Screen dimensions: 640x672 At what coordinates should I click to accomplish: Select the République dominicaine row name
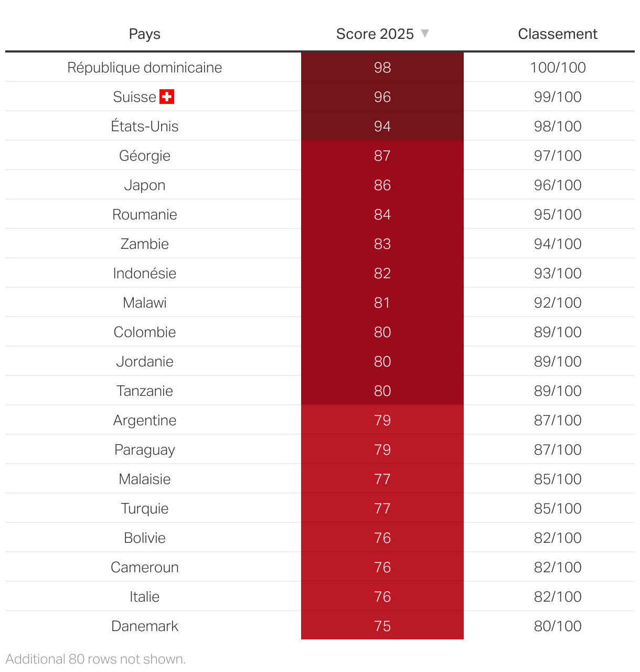tap(144, 68)
